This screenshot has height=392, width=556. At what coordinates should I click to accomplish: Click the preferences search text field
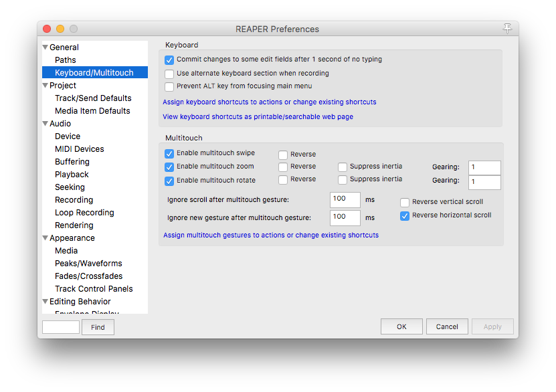pos(61,327)
